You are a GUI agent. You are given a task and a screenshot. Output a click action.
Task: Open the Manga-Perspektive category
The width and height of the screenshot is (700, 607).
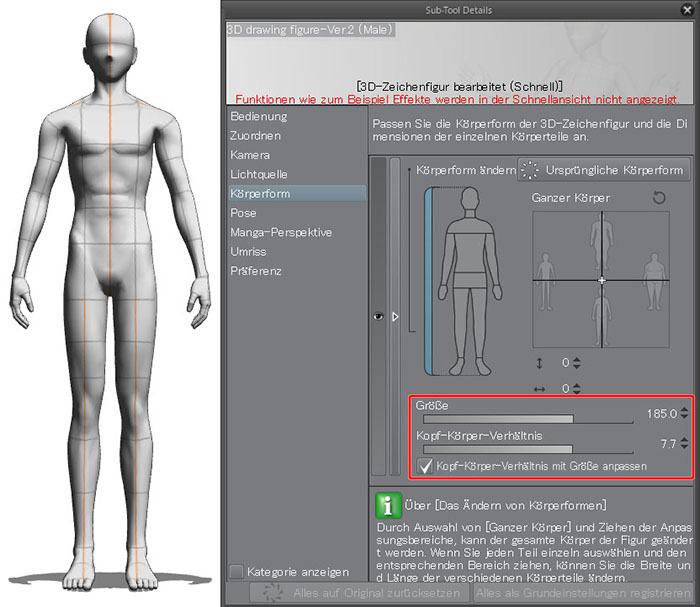[x=281, y=232]
